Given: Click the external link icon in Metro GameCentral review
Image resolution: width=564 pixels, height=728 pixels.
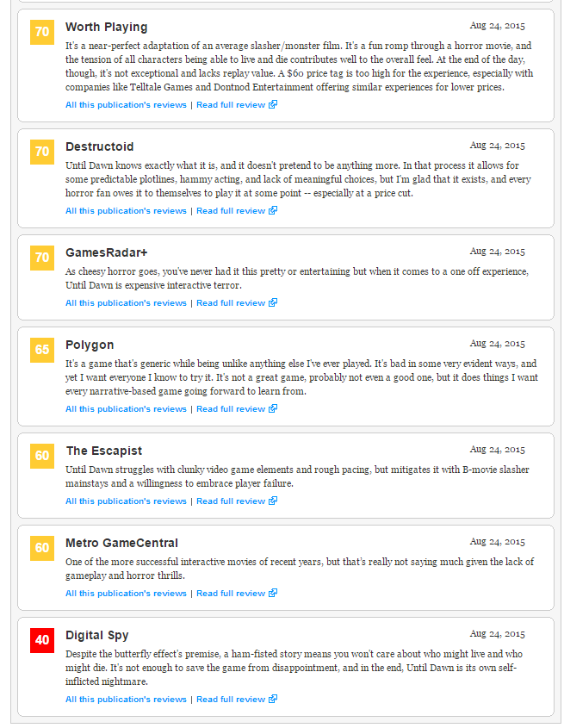Looking at the screenshot, I should point(273,593).
